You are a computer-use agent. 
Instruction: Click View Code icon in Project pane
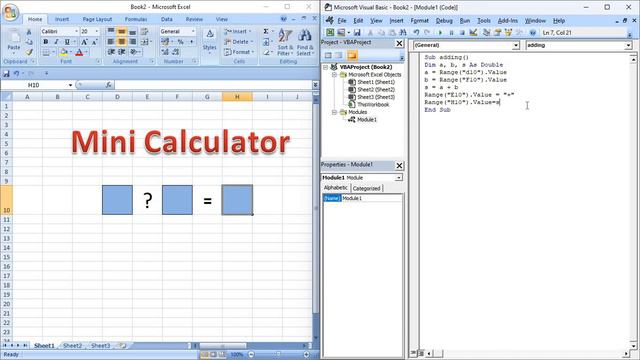coord(328,56)
